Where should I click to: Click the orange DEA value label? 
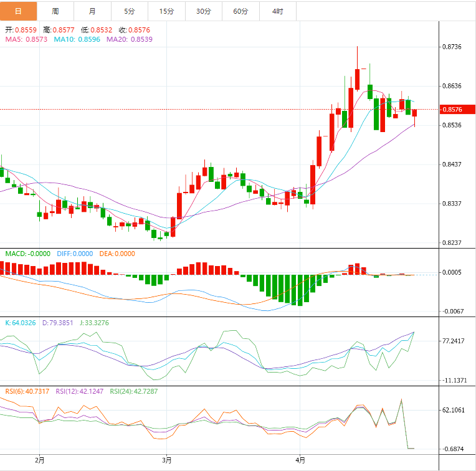[117, 254]
